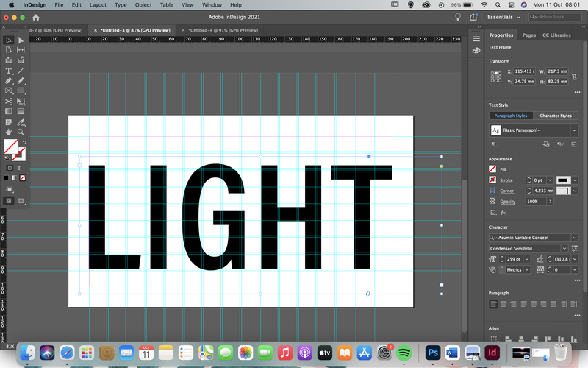Open the Acumin Variable Concept font dropdown
Viewport: 588px width, 368px height.
click(575, 238)
